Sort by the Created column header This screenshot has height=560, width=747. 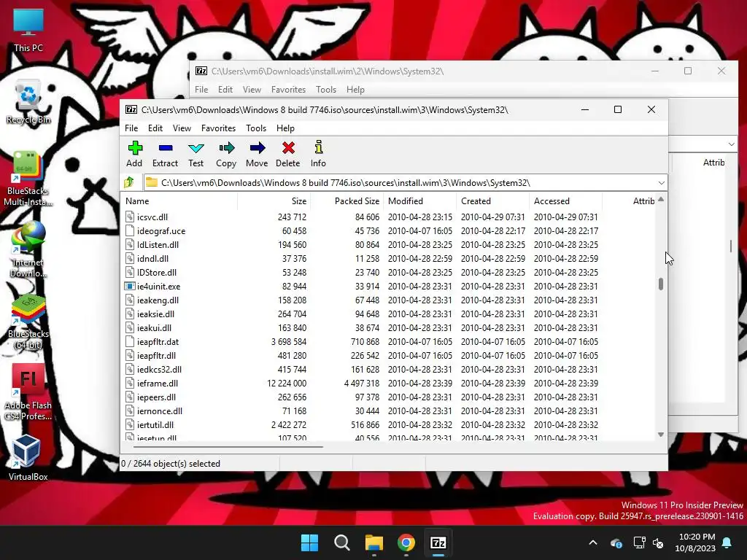click(492, 201)
